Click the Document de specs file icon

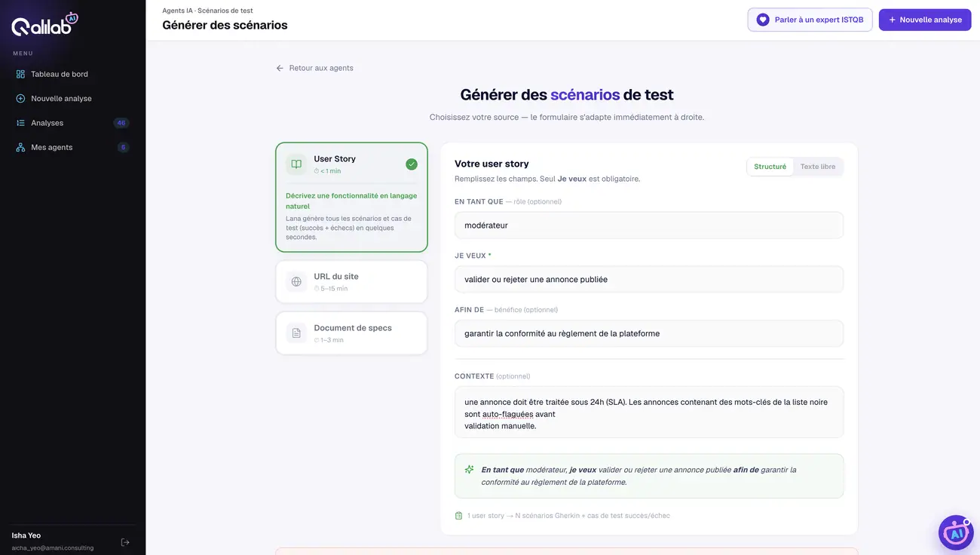tap(296, 333)
